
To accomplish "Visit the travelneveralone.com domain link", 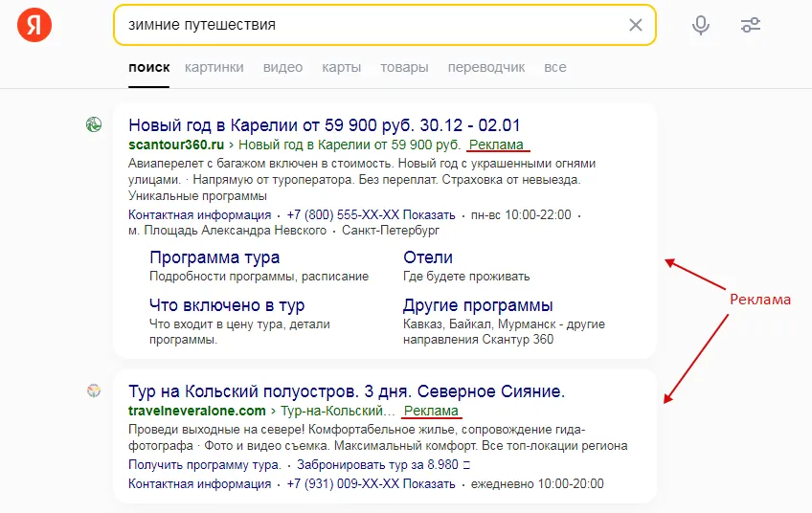I will [x=197, y=411].
